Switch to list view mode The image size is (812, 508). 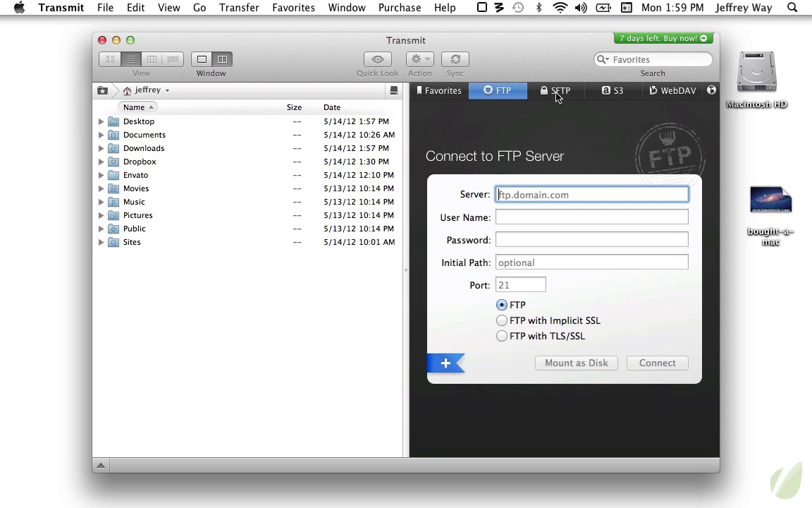coord(131,59)
